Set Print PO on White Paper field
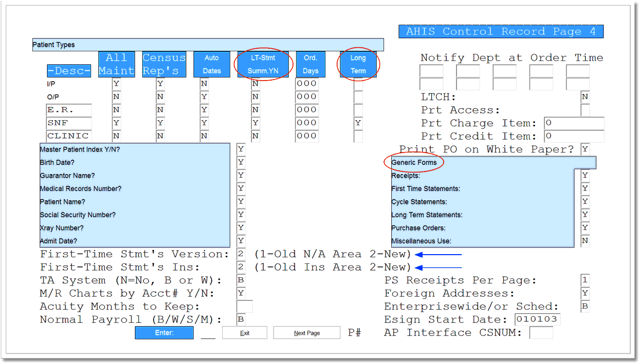Screen dimensions: 640x364 tap(585, 149)
